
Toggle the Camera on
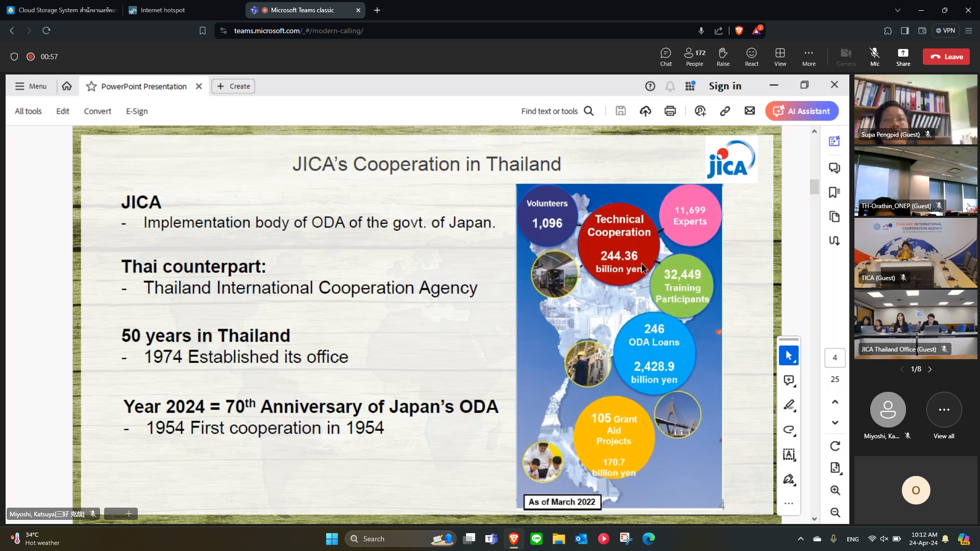[846, 57]
